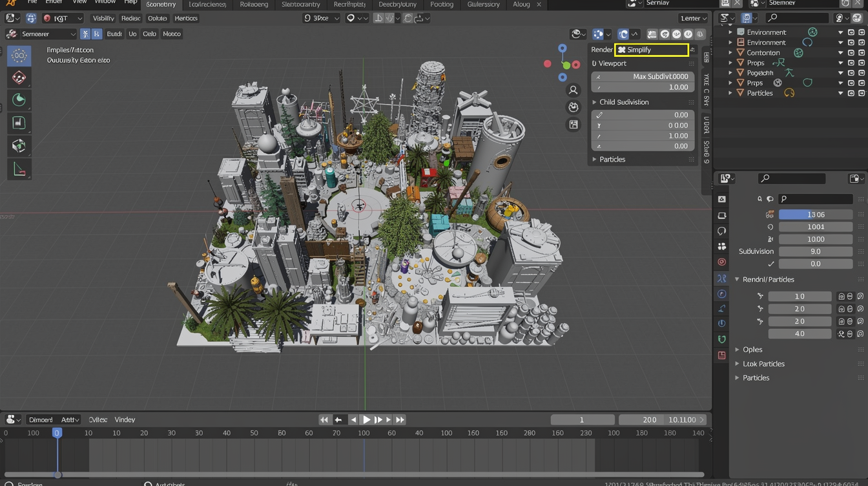Toggle visibility of the first Environment collection

coord(851,32)
